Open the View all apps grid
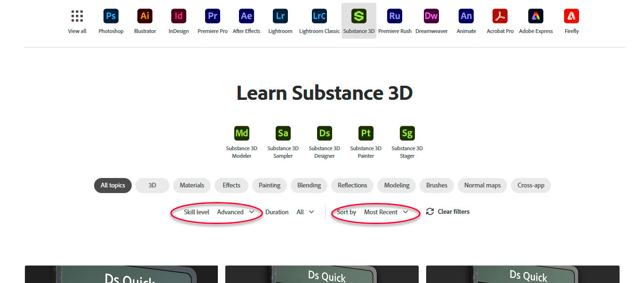Screen dimensions: 644x283 click(x=77, y=16)
